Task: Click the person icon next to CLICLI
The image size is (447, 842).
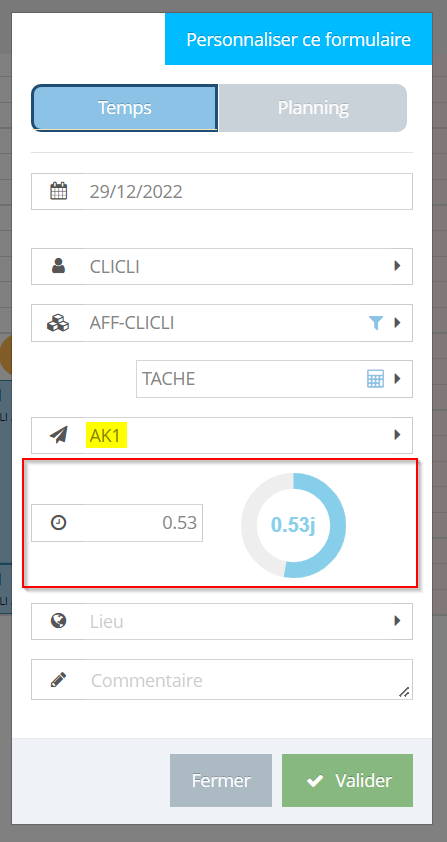Action: click(58, 266)
